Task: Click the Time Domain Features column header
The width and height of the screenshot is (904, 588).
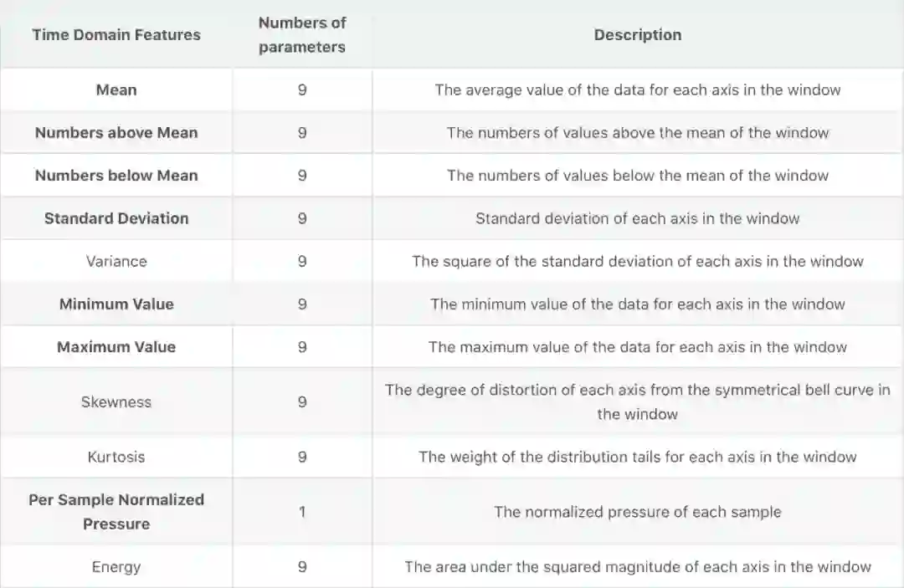Action: point(116,35)
